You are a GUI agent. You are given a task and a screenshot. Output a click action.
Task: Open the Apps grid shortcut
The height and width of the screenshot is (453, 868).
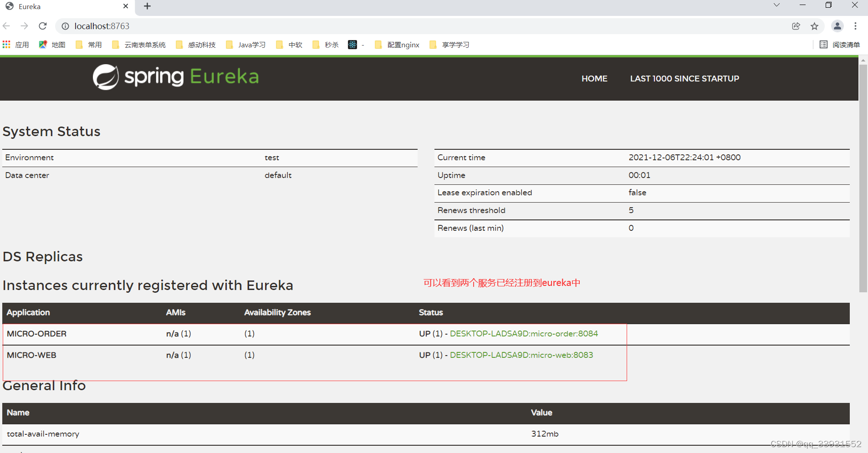[16, 45]
